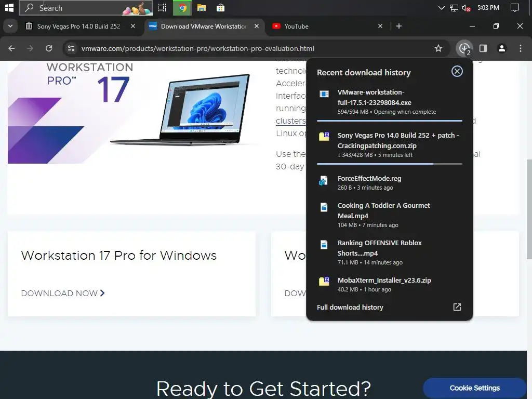Select the Download VMware Workstation tab
The height and width of the screenshot is (399, 532).
(x=205, y=26)
